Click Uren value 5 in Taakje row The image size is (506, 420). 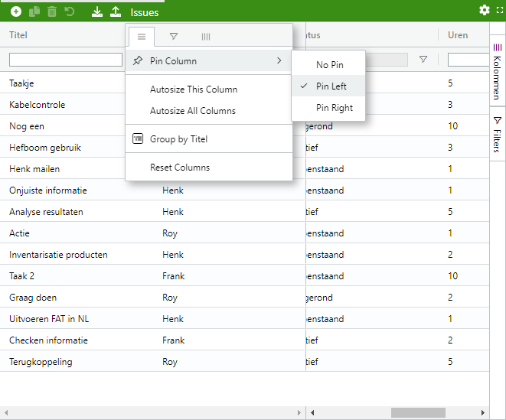450,83
